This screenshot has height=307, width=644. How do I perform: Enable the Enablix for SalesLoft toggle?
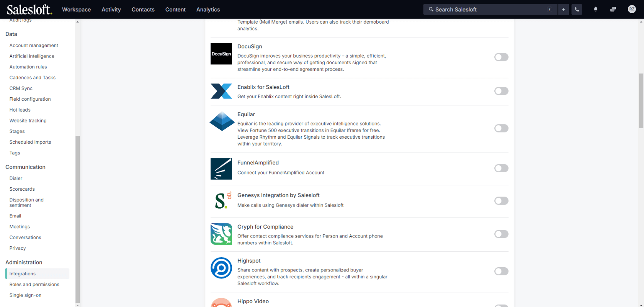(501, 91)
